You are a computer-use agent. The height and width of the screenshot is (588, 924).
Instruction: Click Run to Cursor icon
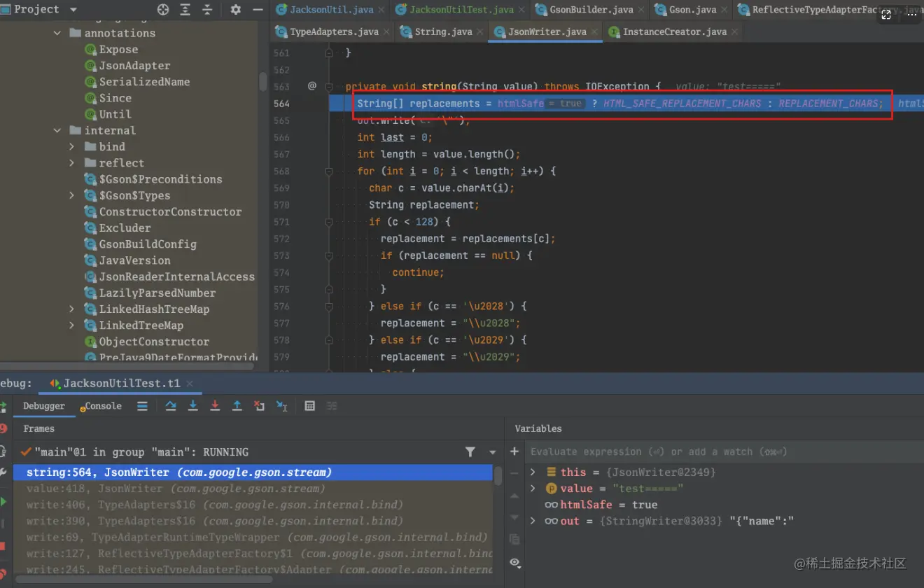281,406
